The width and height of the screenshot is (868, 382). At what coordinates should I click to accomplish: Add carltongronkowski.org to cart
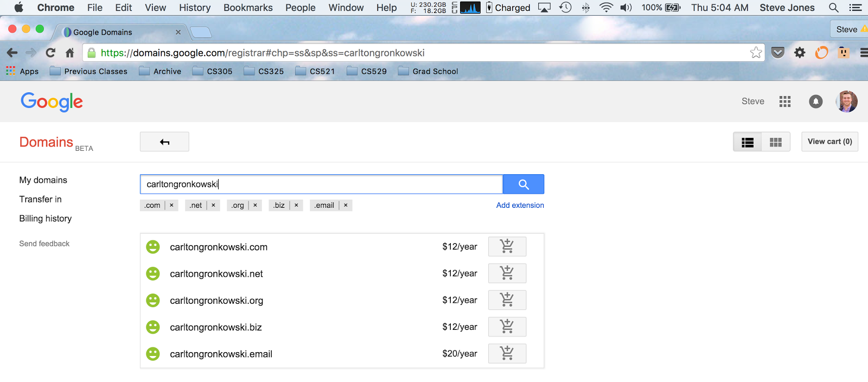pos(507,300)
